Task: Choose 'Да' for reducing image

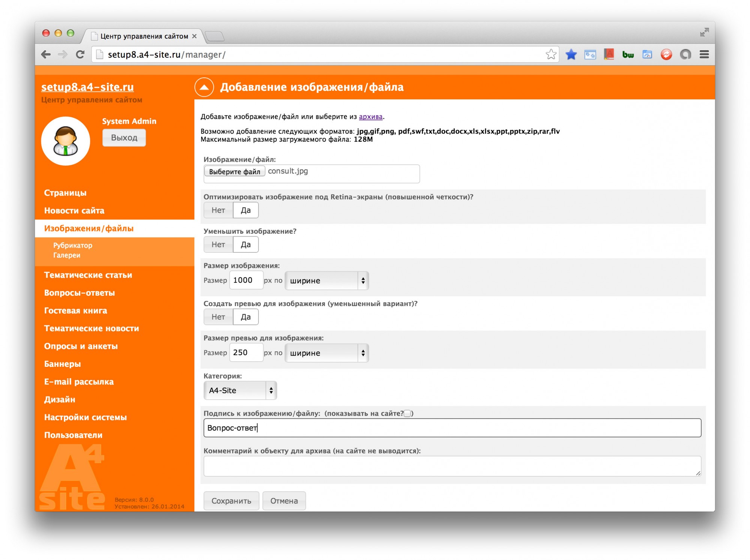Action: [245, 245]
